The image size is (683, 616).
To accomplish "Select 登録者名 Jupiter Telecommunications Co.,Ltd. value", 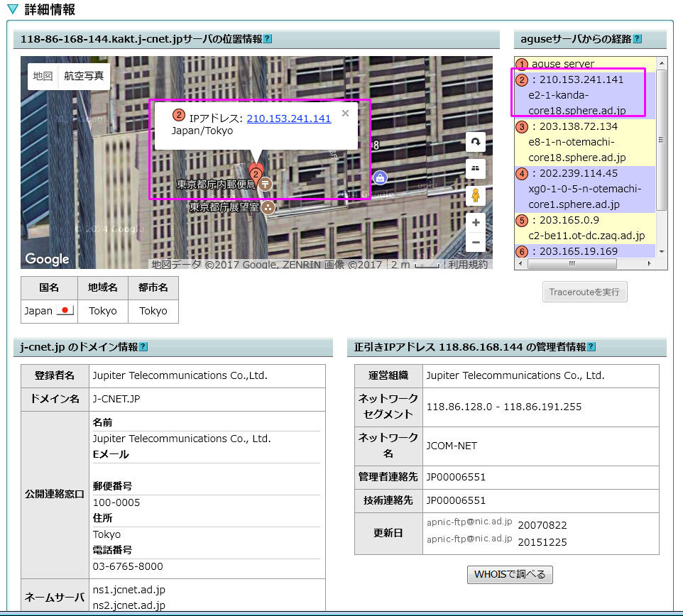I will (x=180, y=375).
